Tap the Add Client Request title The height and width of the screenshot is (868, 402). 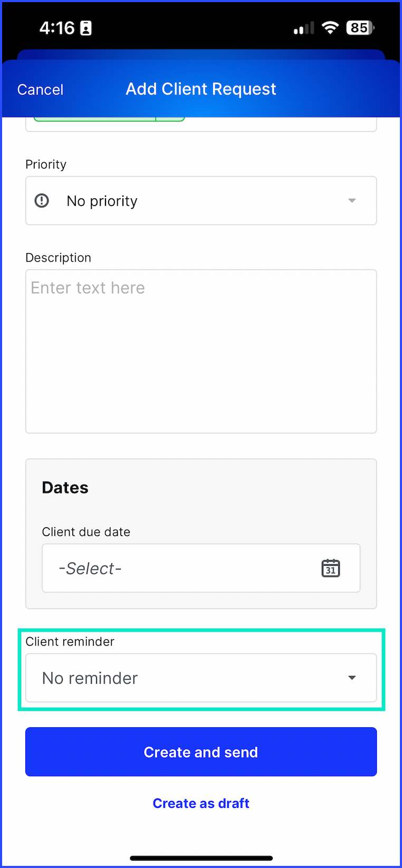(201, 89)
